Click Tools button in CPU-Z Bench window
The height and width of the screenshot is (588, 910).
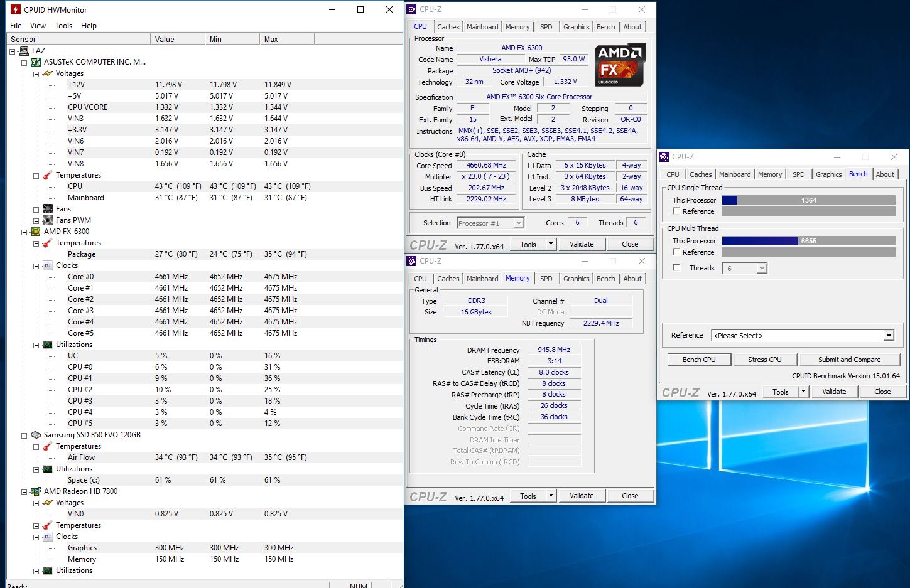pos(781,392)
